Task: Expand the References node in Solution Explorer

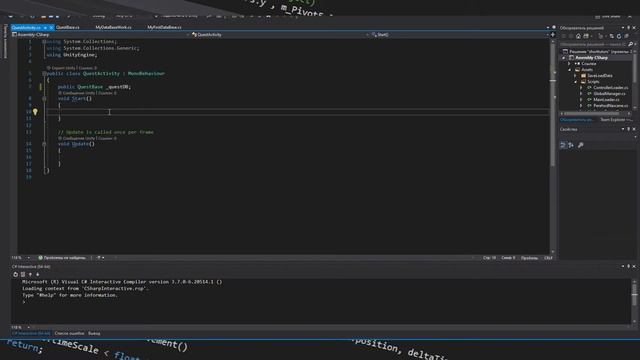Action: [569, 64]
